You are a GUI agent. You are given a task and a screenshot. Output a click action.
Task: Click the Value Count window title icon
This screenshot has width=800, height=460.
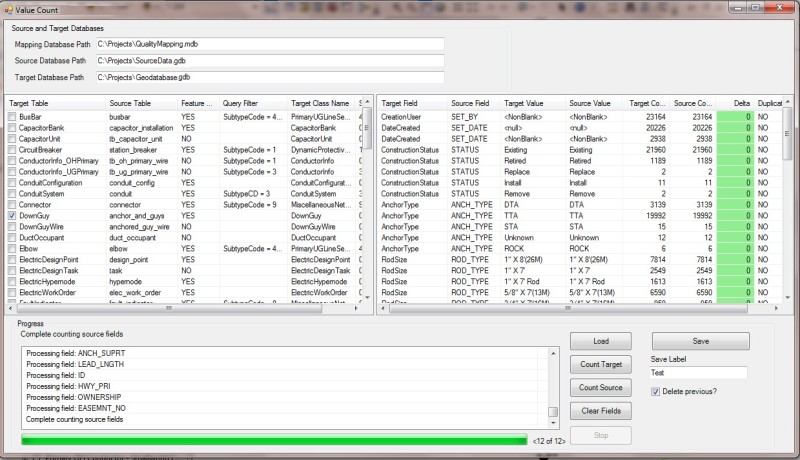pyautogui.click(x=9, y=8)
